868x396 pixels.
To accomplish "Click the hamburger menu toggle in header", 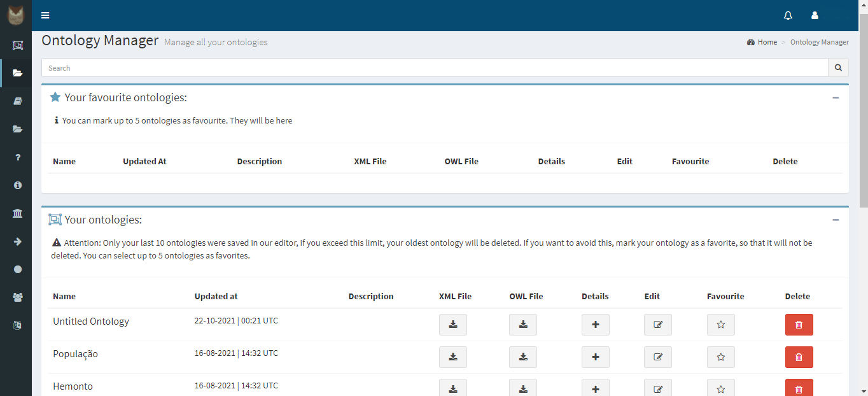I will pos(45,15).
